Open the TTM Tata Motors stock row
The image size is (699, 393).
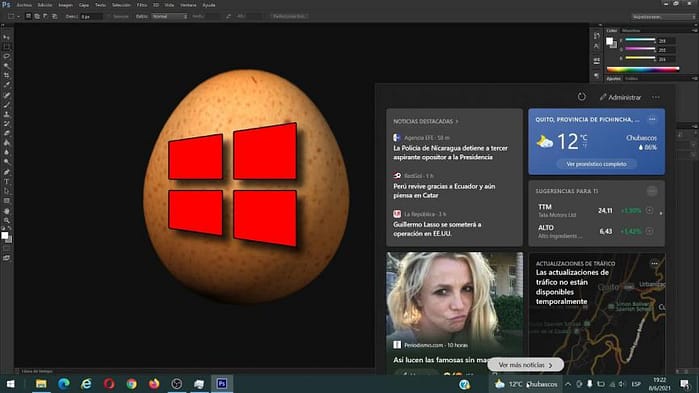coord(595,210)
